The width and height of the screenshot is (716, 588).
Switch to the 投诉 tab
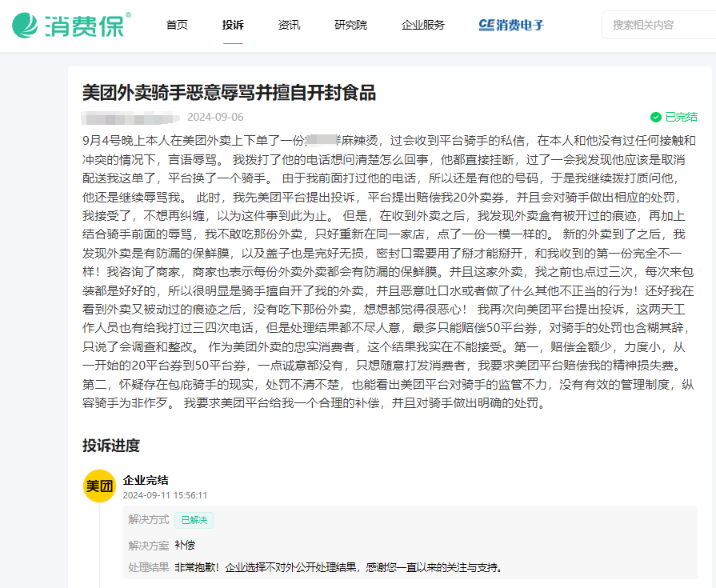[233, 25]
